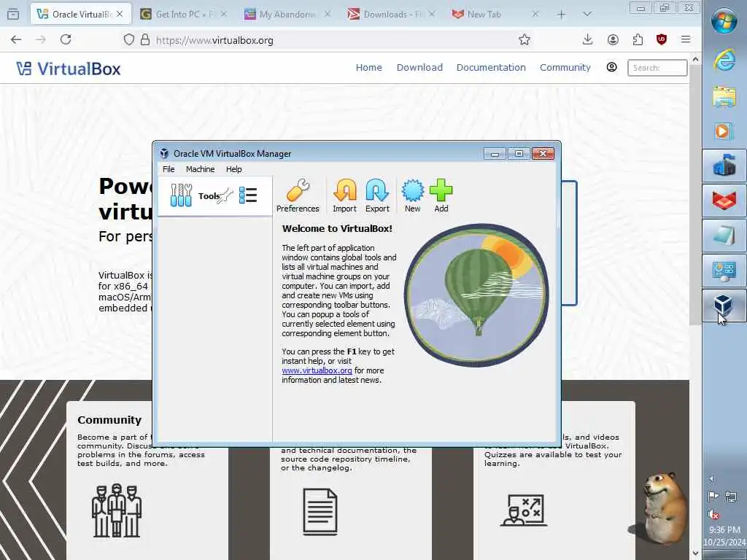Open Preferences in VirtualBox Manager toolbar
Screen dimensions: 747x560
point(298,195)
